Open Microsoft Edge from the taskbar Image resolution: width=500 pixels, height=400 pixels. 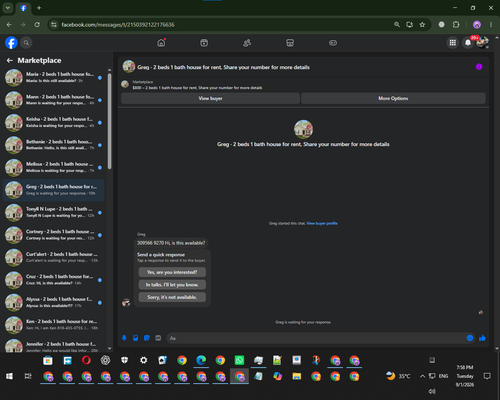[x=201, y=360]
